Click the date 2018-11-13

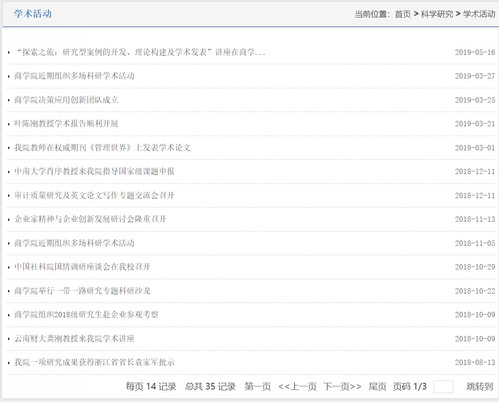[475, 219]
